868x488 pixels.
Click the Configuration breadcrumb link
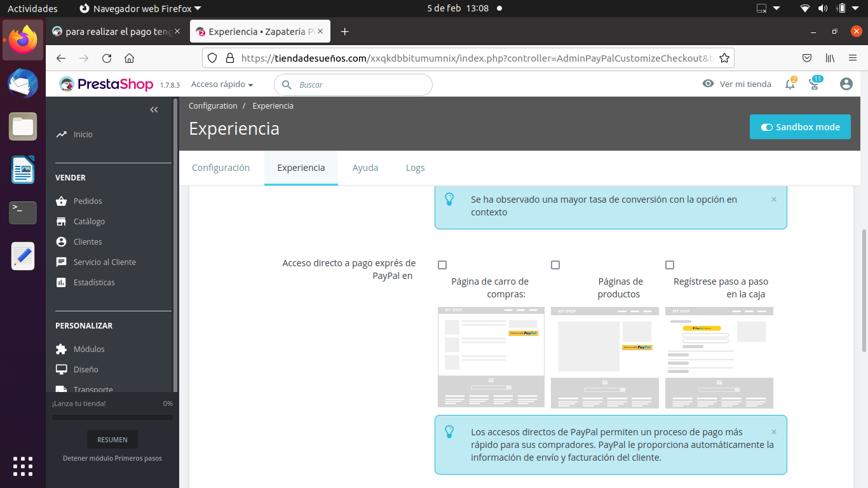coord(213,106)
